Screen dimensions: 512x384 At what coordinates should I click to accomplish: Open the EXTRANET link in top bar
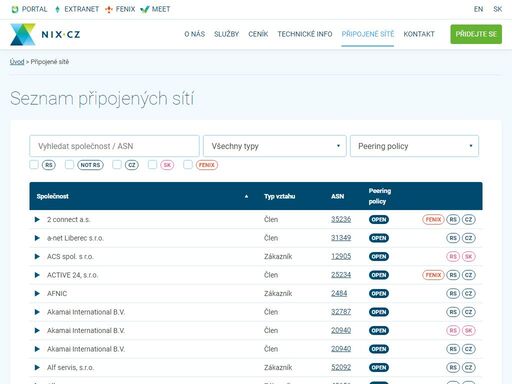point(77,9)
